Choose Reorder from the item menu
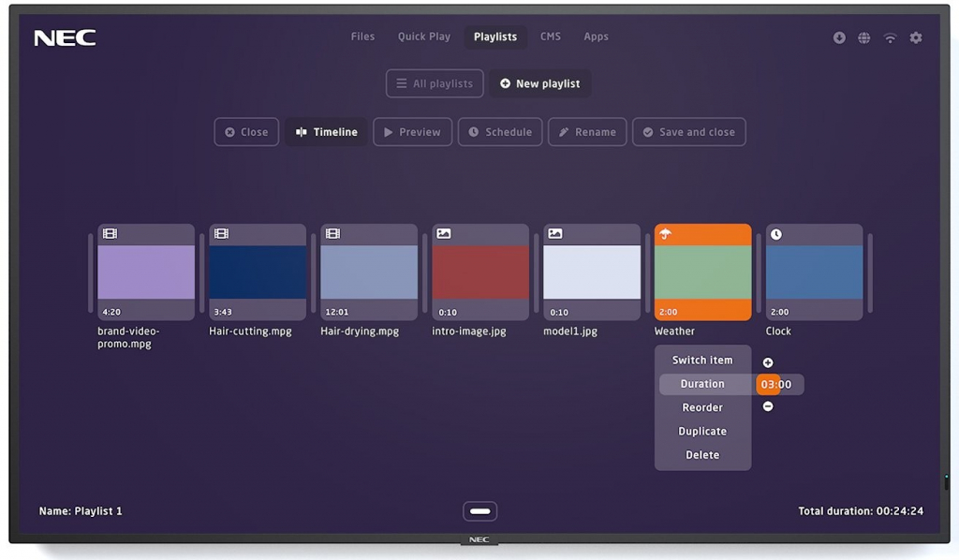This screenshot has width=959, height=560. 702,407
